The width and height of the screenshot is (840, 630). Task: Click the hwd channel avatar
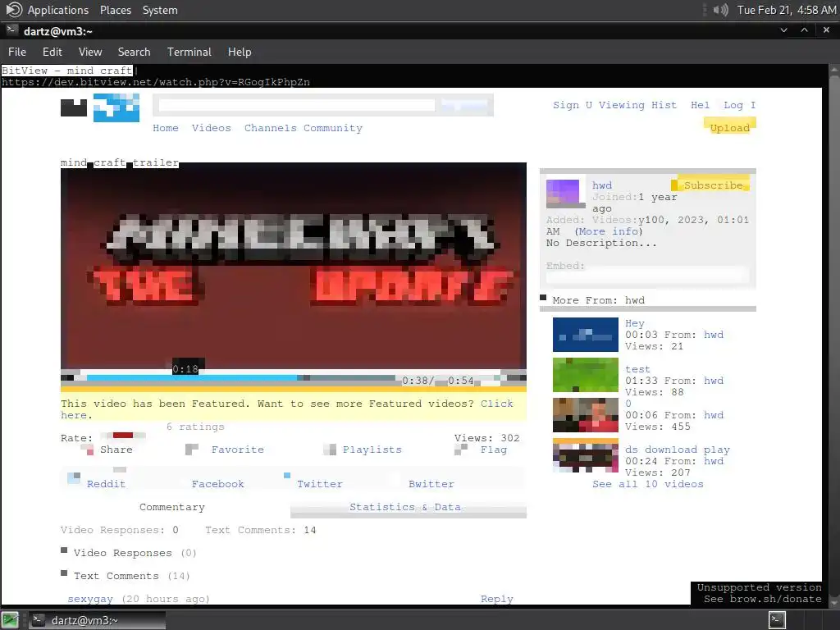pos(563,193)
